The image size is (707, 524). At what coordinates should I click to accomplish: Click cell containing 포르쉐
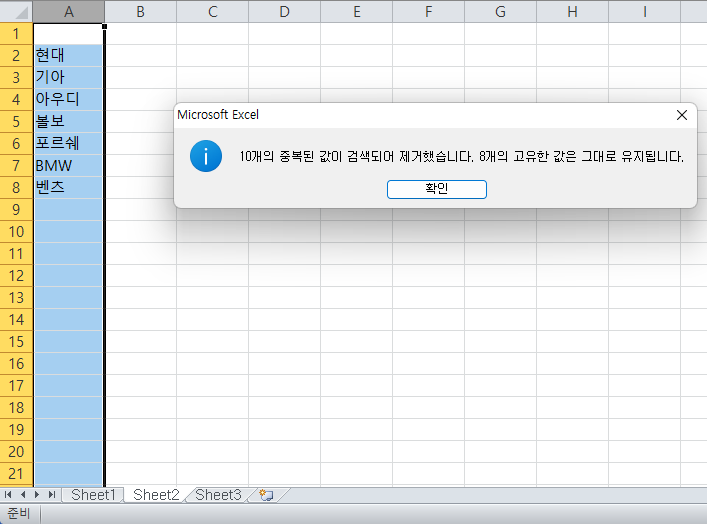tap(69, 143)
